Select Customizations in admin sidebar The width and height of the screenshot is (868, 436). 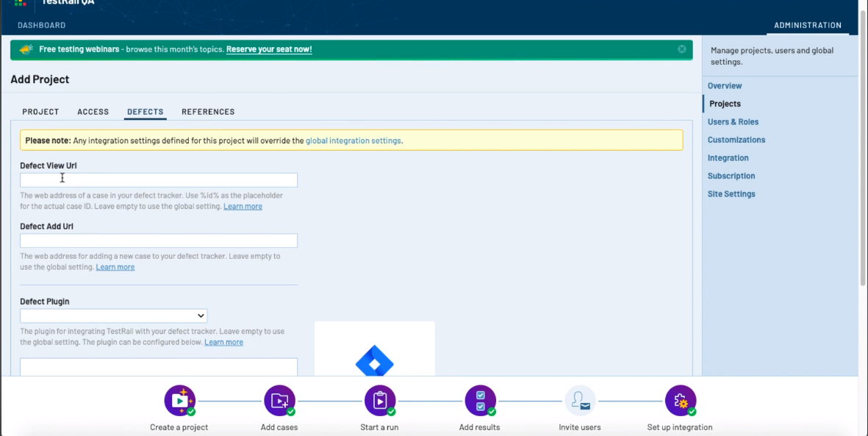[736, 140]
